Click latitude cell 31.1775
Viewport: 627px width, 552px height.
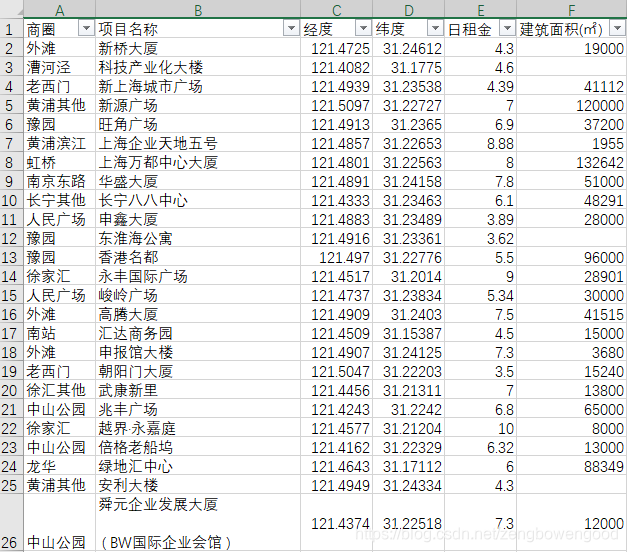[408, 67]
